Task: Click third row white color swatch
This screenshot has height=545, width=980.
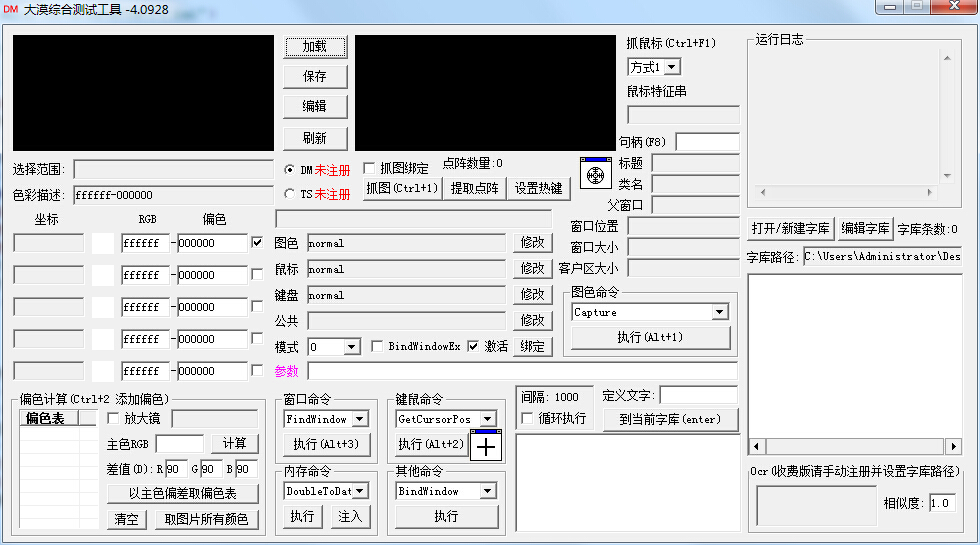Action: tap(103, 307)
